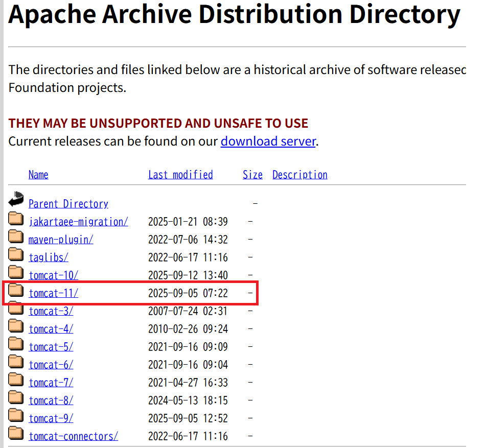This screenshot has height=448, width=485.
Task: Click folder icon beside tomcat-7/
Action: pyautogui.click(x=16, y=380)
